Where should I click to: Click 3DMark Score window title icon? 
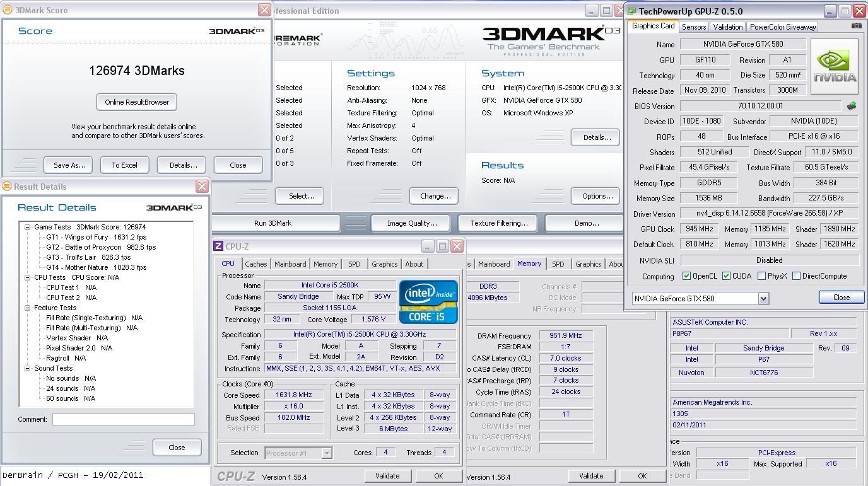point(8,10)
